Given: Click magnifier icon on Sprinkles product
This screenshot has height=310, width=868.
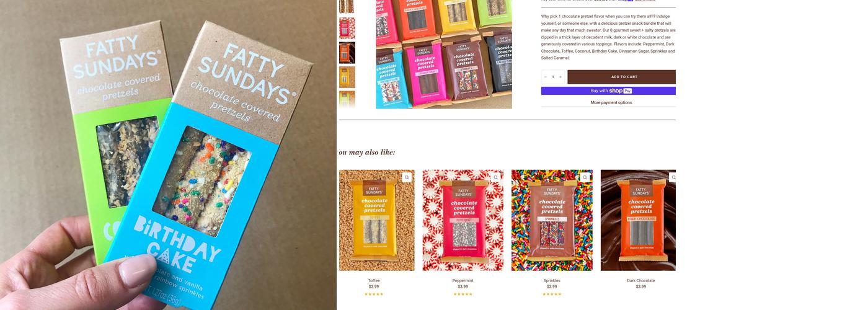Looking at the screenshot, I should (585, 177).
